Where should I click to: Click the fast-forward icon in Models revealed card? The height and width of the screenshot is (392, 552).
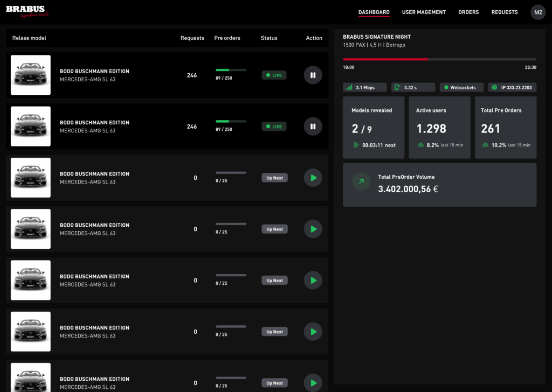[355, 145]
